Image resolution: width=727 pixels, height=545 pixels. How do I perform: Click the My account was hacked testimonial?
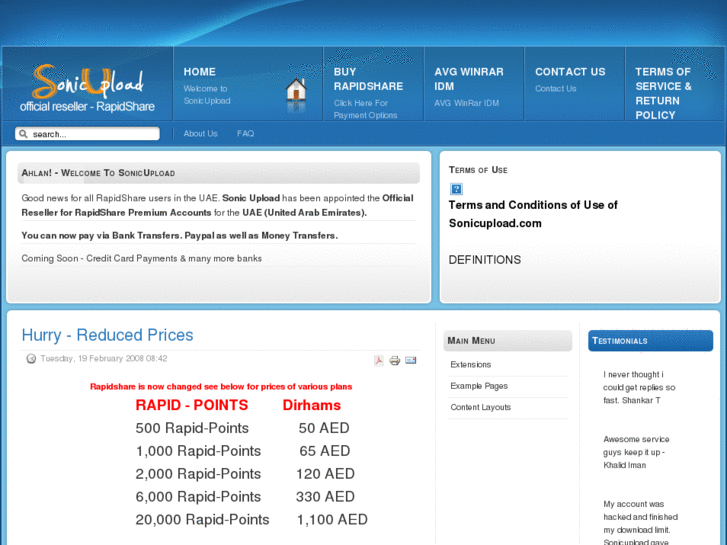pos(640,522)
